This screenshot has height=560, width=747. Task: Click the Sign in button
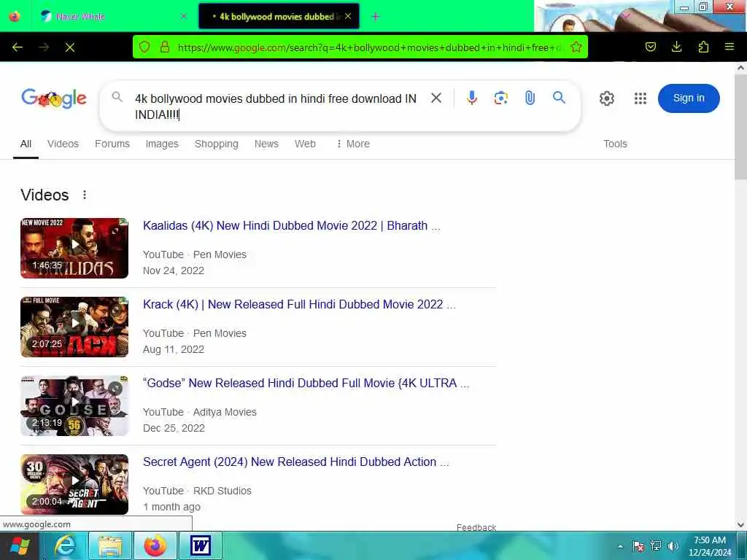(x=689, y=98)
